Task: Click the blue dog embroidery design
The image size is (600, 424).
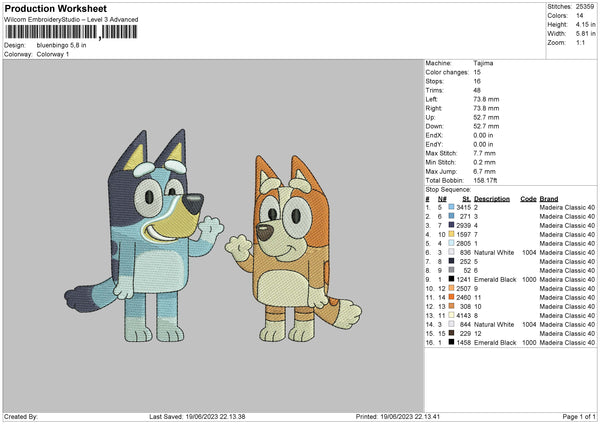Action: [144, 235]
